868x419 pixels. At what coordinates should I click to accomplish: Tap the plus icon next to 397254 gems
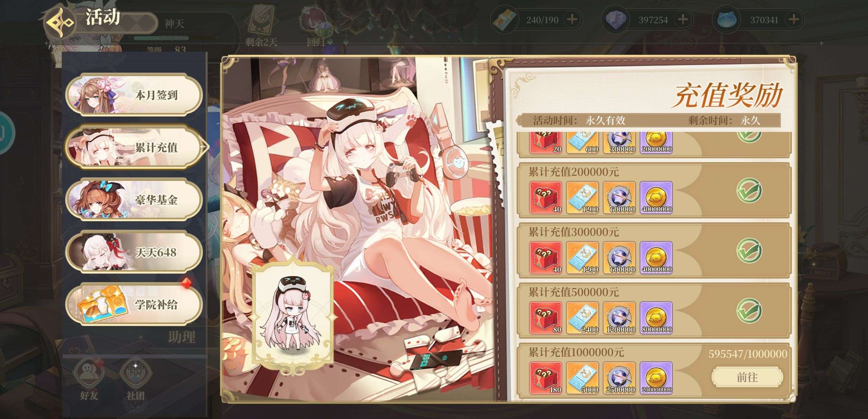click(x=683, y=20)
